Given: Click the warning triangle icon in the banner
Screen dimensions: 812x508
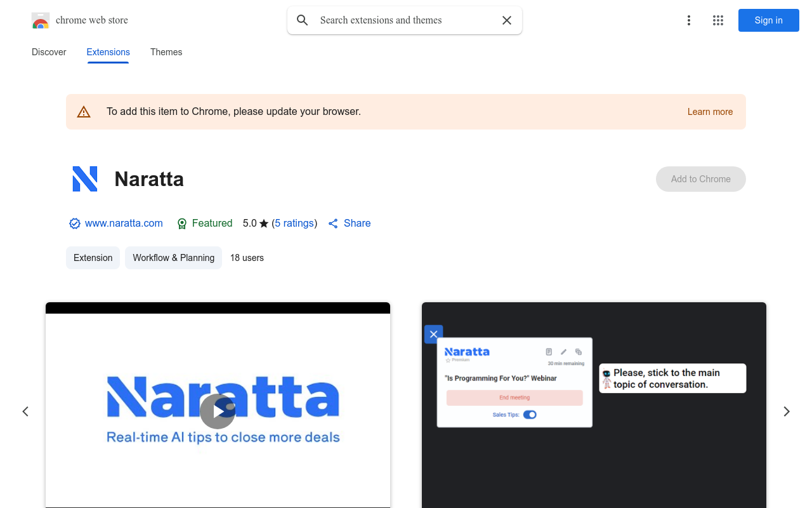Looking at the screenshot, I should click(x=84, y=112).
